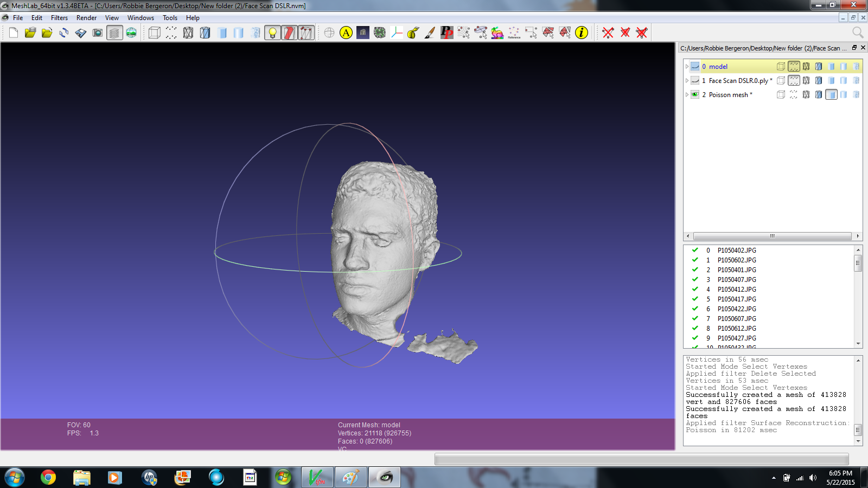
Task: Expand the '0 model' layer tree row
Action: [x=687, y=67]
